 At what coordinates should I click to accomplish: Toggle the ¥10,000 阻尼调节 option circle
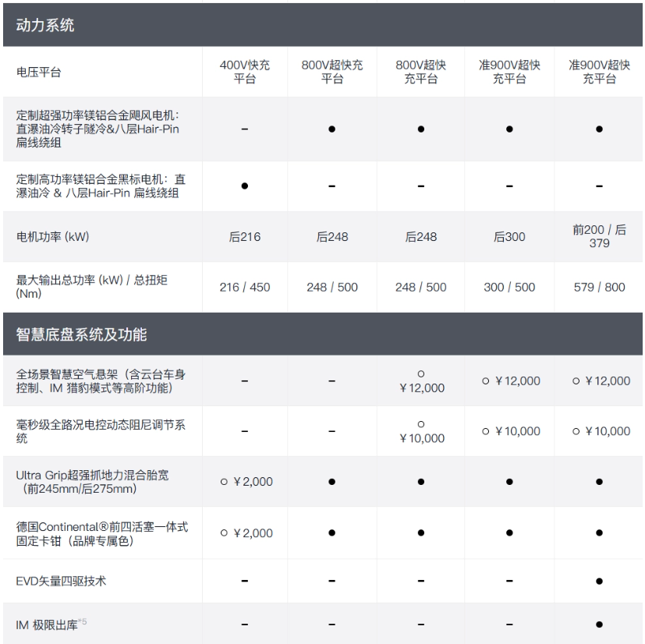pos(421,425)
